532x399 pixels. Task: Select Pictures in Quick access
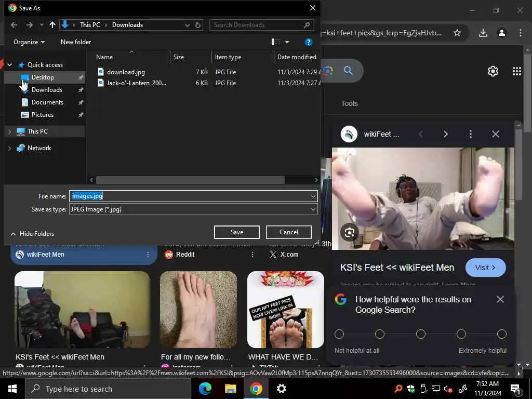coord(43,115)
